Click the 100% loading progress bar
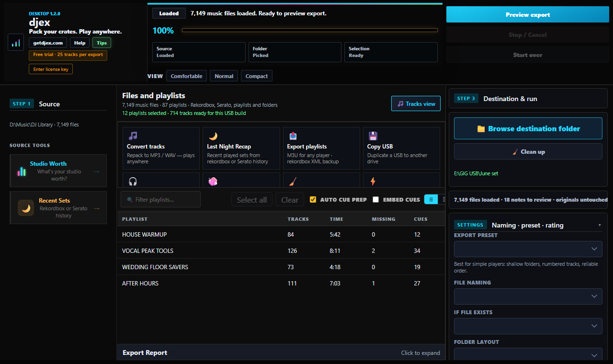The image size is (613, 364). point(310,30)
